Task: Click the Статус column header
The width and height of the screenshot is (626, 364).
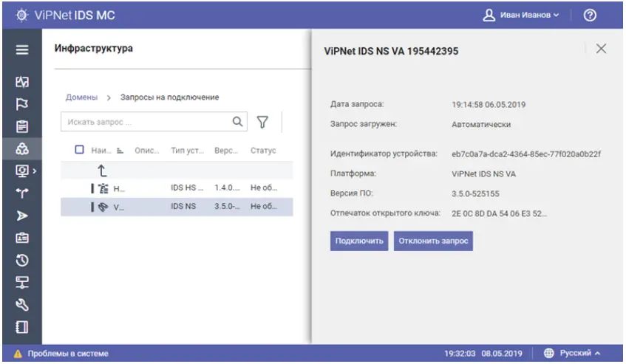Action: click(x=263, y=151)
